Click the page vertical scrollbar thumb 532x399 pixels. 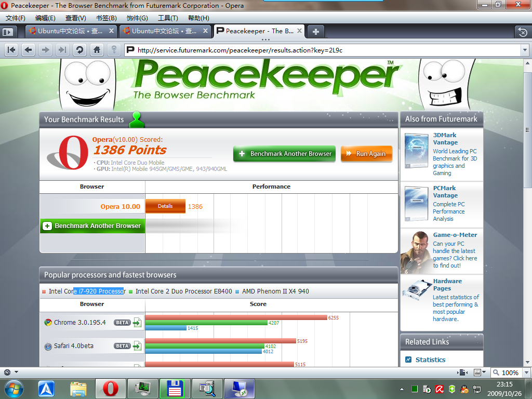pos(528,130)
